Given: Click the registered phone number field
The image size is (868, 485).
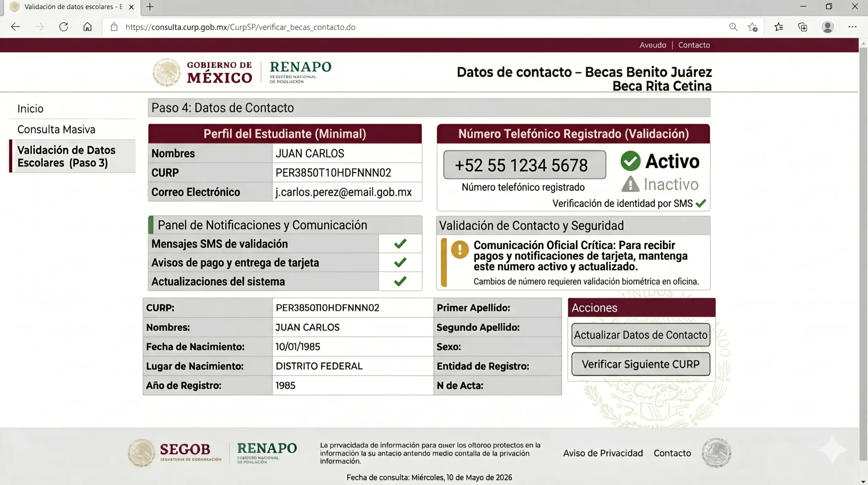Looking at the screenshot, I should [x=525, y=165].
